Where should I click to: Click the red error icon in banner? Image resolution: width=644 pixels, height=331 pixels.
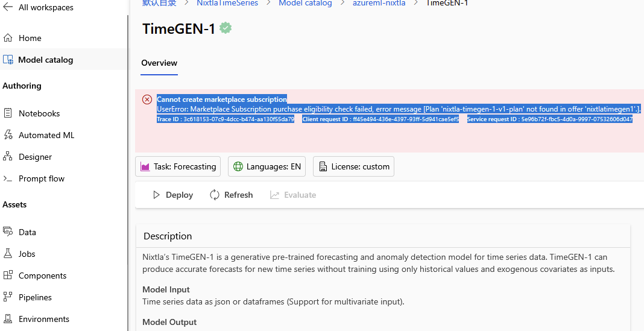(147, 99)
